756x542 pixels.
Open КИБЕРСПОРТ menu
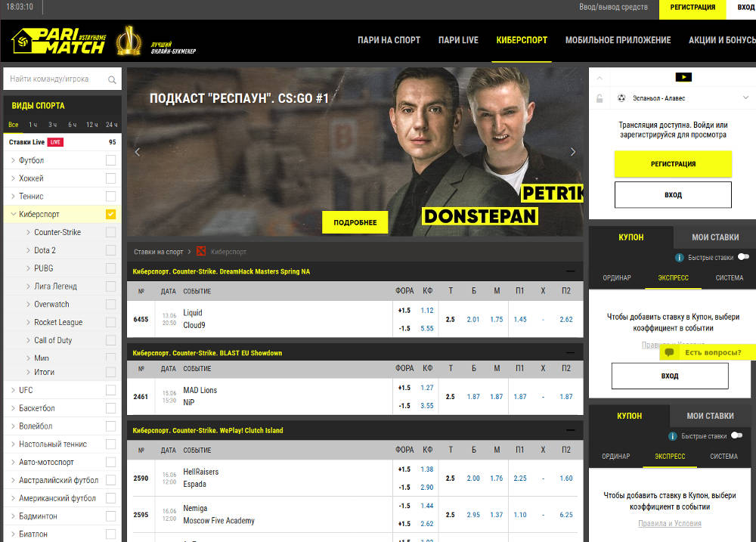tap(522, 41)
